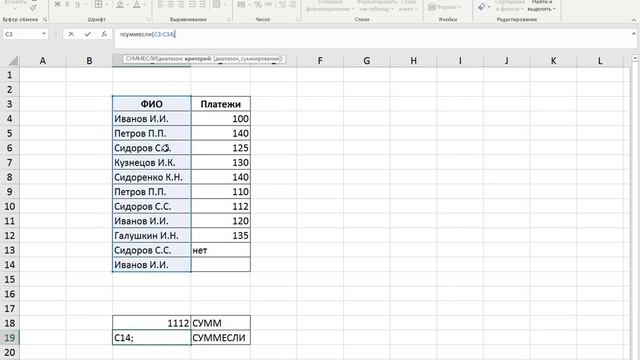The image size is (640, 360).
Task: Click payment value 100
Action: [220, 119]
